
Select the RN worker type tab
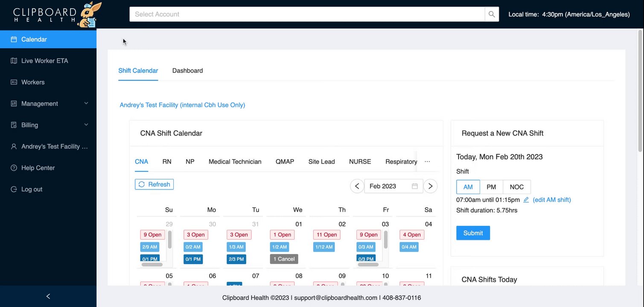coord(167,162)
